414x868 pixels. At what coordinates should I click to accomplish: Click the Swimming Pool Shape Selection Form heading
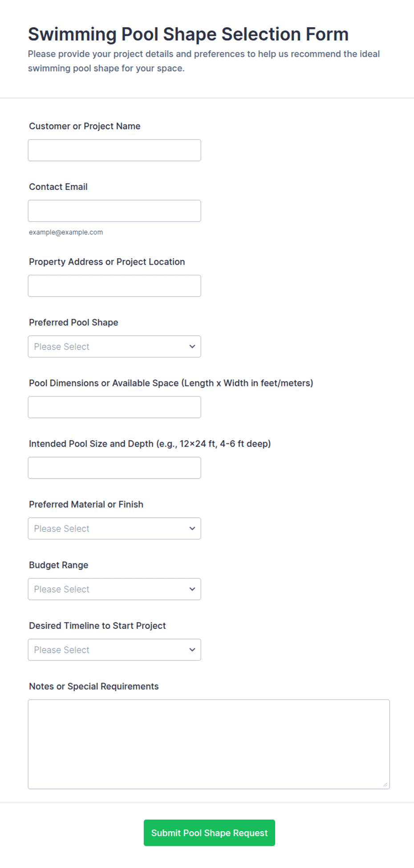(188, 34)
